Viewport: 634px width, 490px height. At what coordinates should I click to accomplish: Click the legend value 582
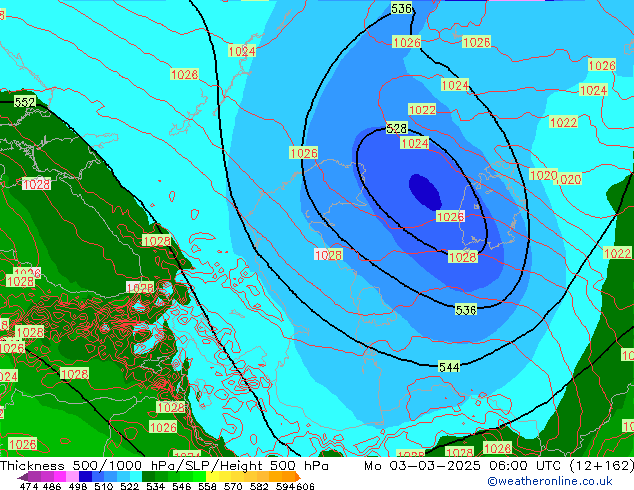tap(259, 486)
